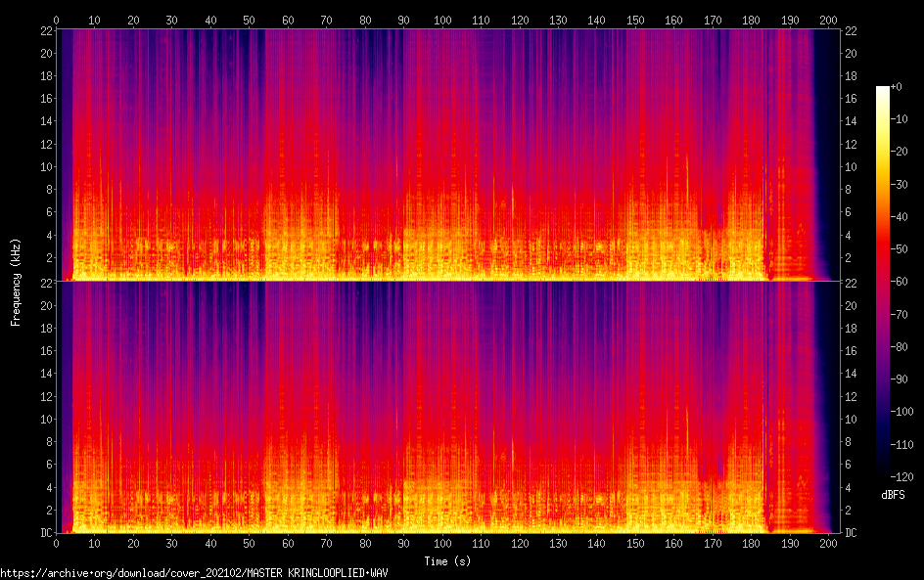This screenshot has height=580, width=924.
Task: Click the upper channel spectrogram plot
Action: [448, 155]
